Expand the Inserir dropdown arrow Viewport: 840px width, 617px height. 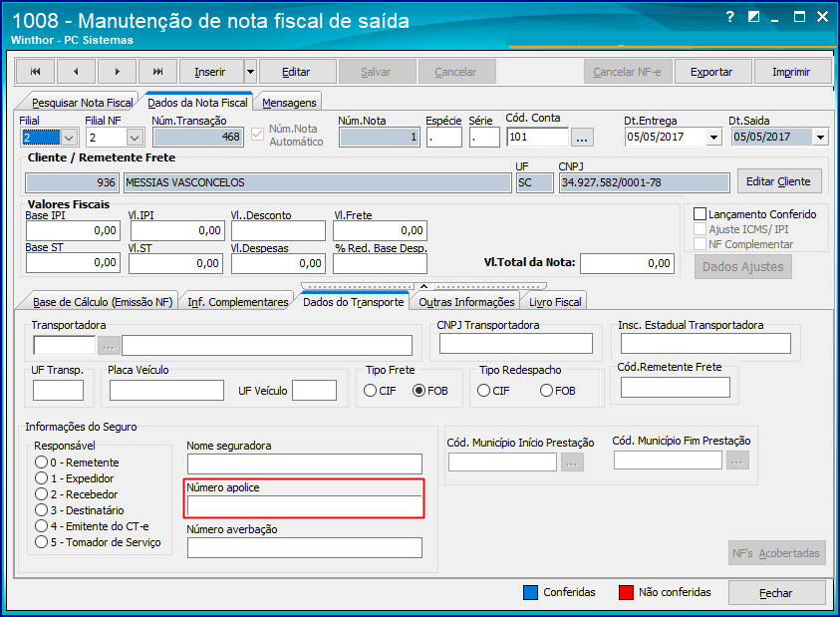pyautogui.click(x=250, y=72)
